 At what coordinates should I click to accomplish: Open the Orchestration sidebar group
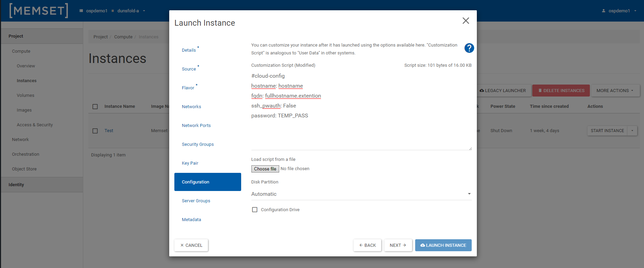pyautogui.click(x=26, y=154)
